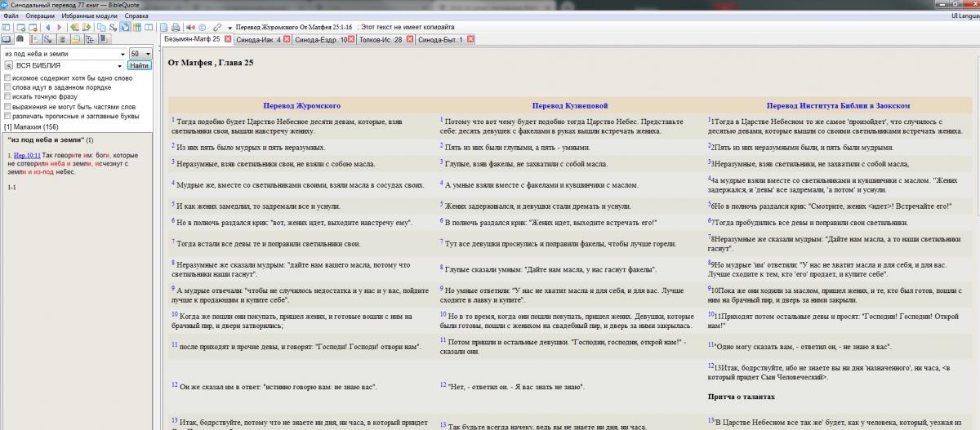Click the print icon in toolbar
Screen dimensions: 980x430
[x=176, y=27]
